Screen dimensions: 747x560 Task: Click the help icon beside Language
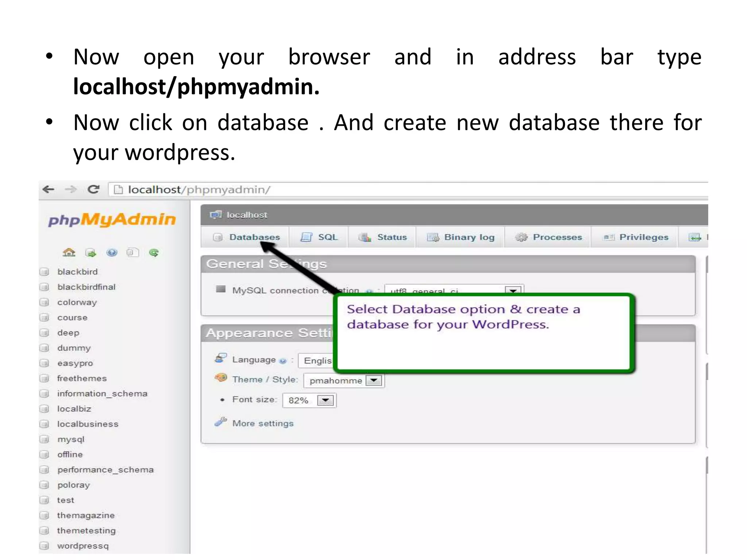283,361
